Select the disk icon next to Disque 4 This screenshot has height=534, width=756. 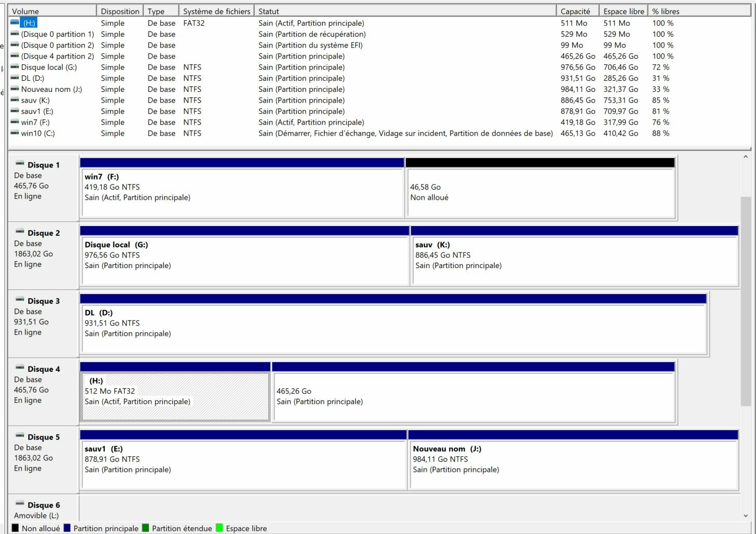coord(20,368)
